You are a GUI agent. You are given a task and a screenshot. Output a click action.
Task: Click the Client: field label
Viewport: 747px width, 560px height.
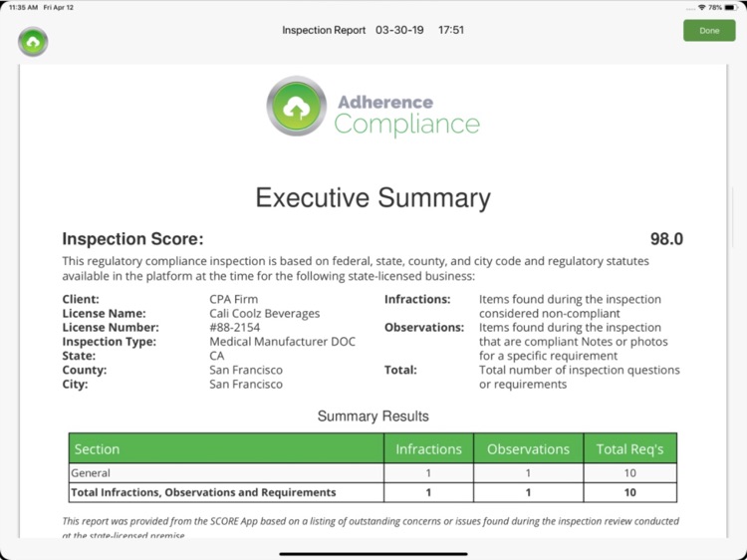[81, 299]
